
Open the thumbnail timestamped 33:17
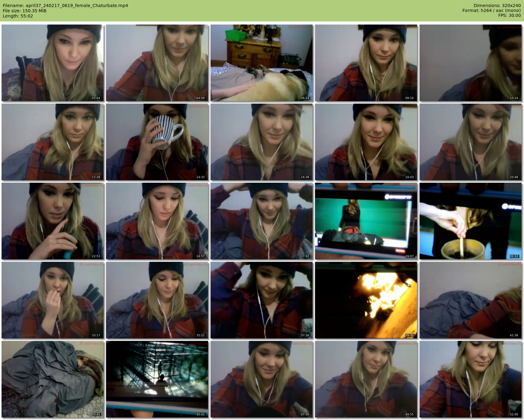53,300
